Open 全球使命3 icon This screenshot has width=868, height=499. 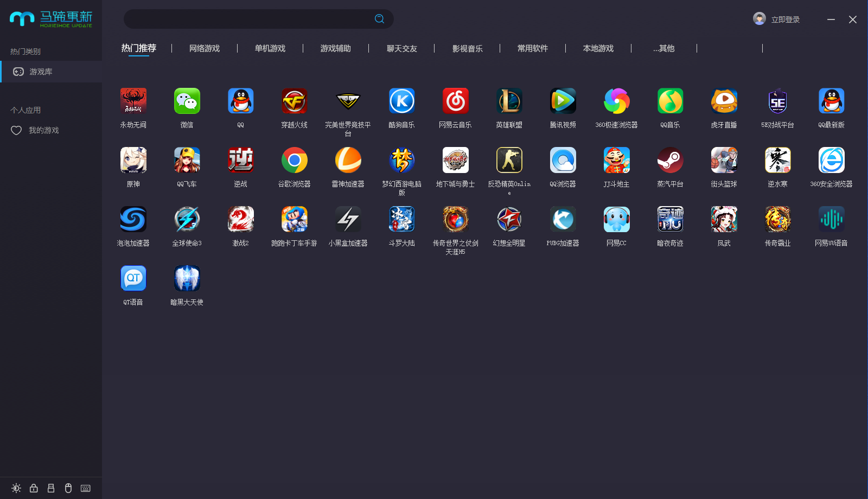pyautogui.click(x=187, y=219)
